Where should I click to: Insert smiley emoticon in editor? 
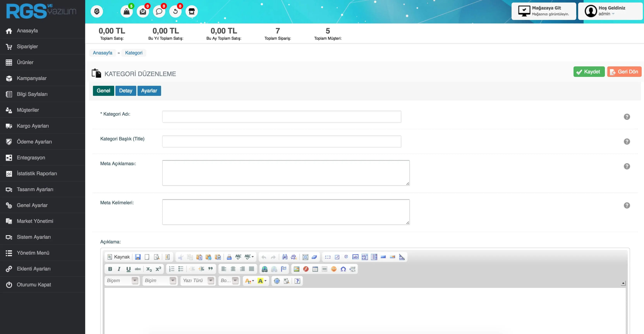click(x=334, y=269)
